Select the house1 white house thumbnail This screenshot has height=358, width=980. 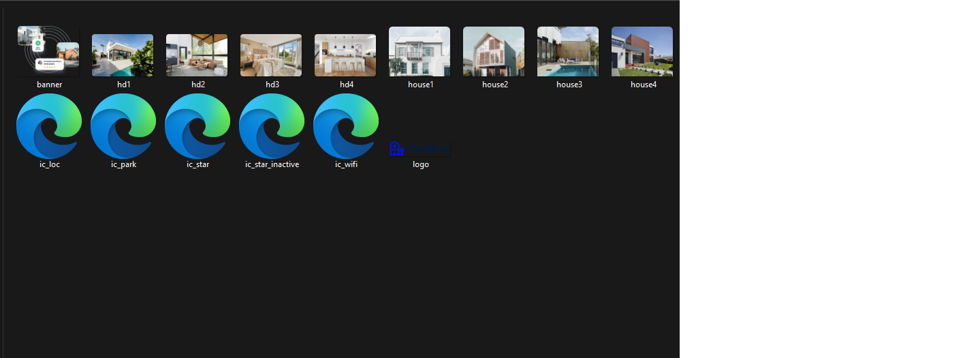pyautogui.click(x=420, y=52)
